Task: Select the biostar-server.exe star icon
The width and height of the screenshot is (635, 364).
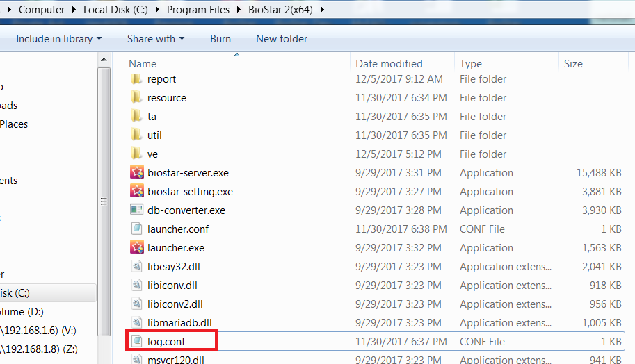Action: coord(137,172)
